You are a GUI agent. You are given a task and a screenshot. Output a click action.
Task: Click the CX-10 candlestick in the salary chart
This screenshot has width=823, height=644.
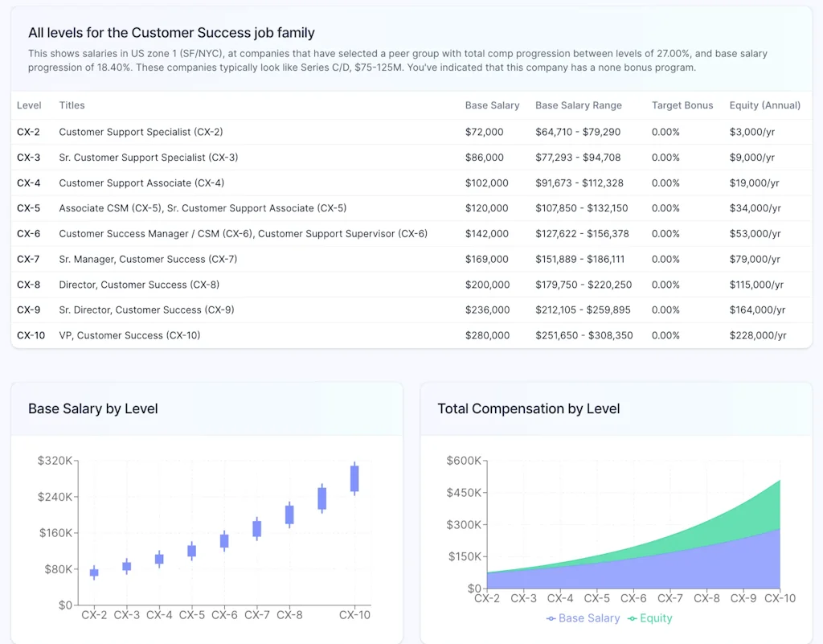pos(354,481)
